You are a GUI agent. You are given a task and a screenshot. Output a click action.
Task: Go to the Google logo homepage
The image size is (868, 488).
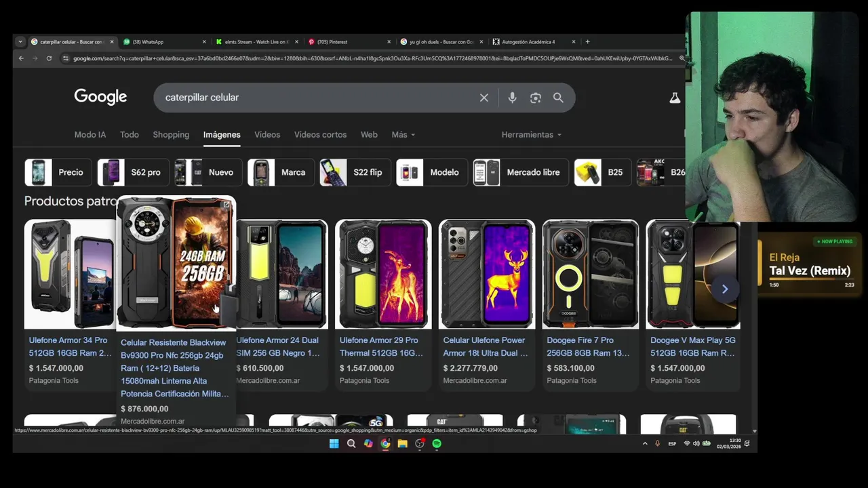click(x=100, y=97)
